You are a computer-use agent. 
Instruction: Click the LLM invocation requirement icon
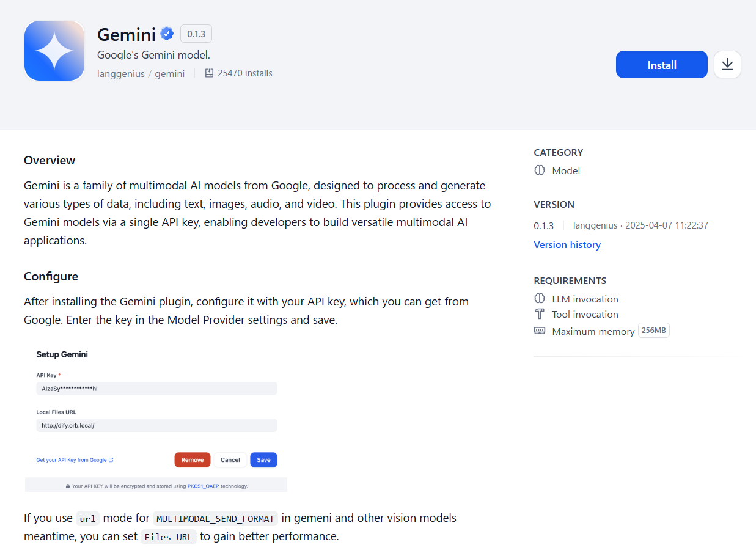[540, 298]
